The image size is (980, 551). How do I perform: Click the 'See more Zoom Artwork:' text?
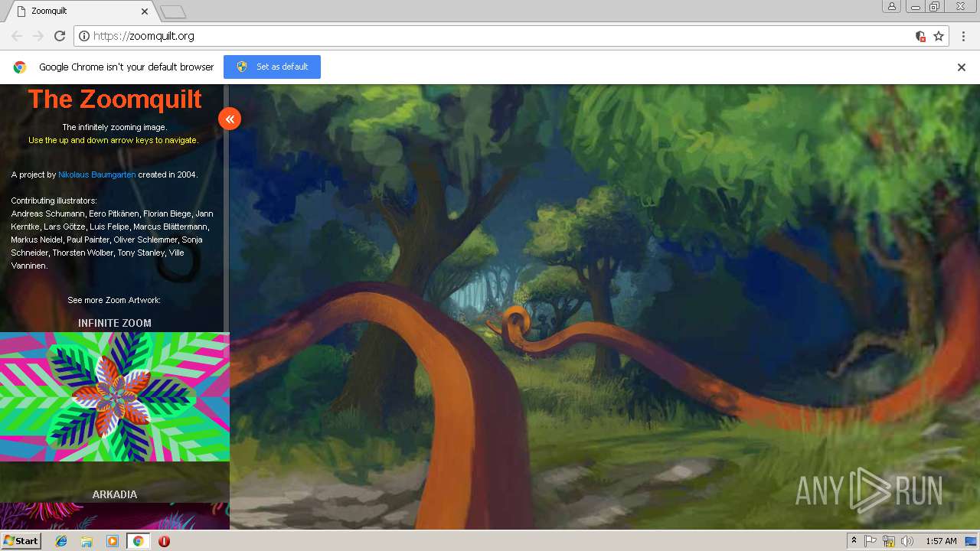[x=114, y=300]
